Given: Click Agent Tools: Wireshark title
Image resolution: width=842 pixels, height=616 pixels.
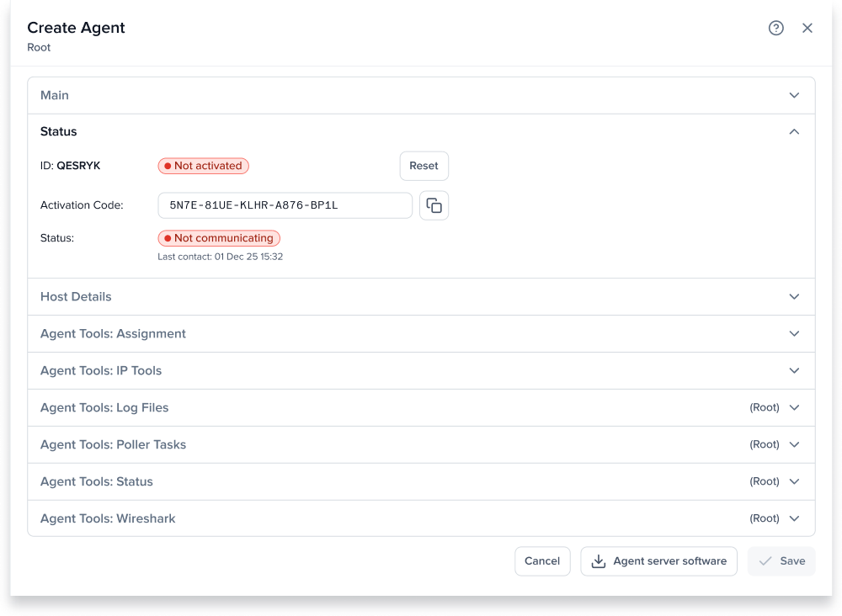Looking at the screenshot, I should coord(108,519).
